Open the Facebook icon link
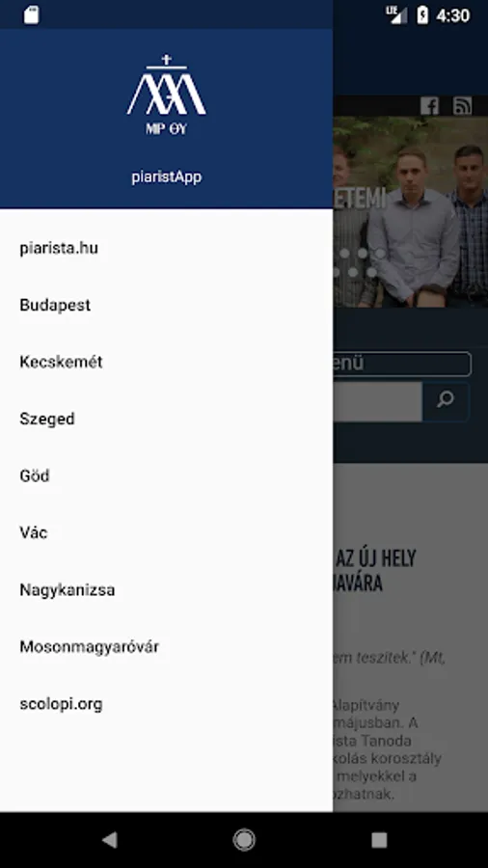This screenshot has width=488, height=868. click(x=429, y=105)
